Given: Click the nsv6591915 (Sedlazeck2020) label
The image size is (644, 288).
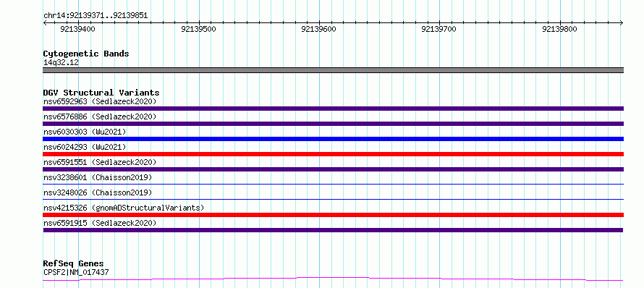Looking at the screenshot, I should click(x=100, y=223).
